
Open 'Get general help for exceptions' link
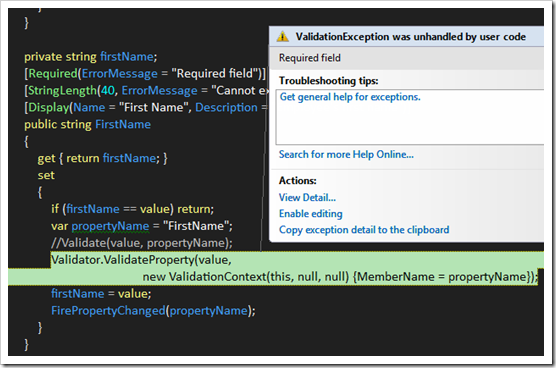[350, 97]
